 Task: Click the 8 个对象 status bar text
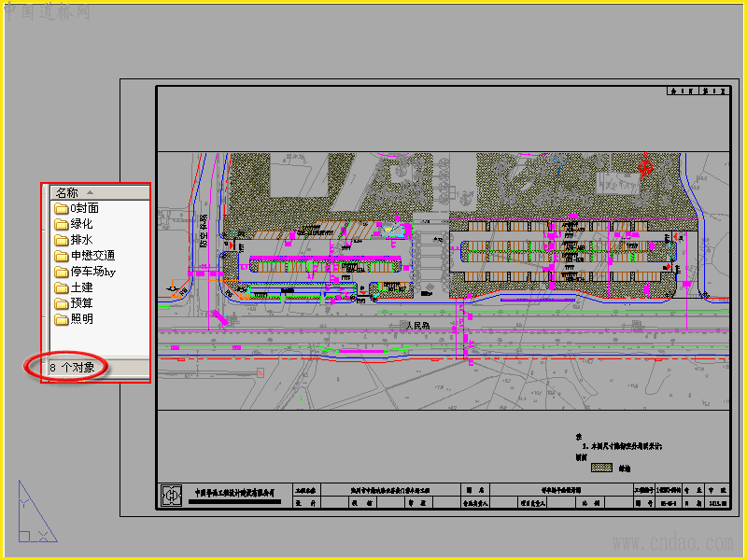[x=73, y=368]
